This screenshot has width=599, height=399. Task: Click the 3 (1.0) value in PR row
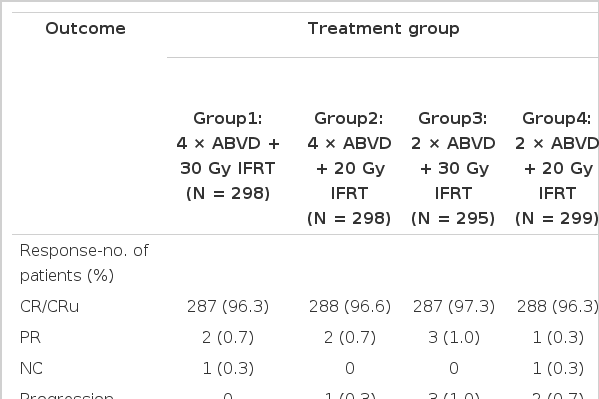[x=453, y=337]
